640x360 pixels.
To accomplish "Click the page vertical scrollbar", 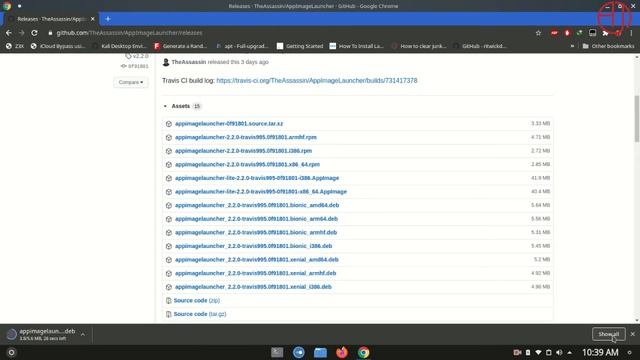I will [637, 118].
